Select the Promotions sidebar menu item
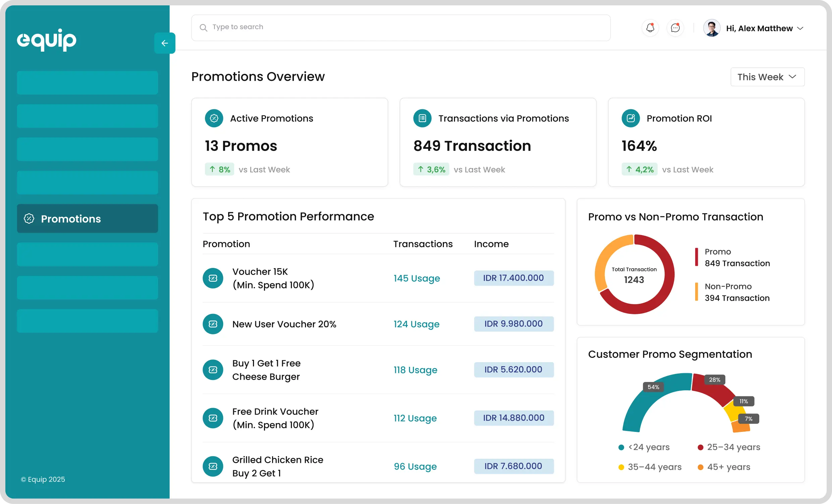Viewport: 832px width, 504px height. [88, 218]
